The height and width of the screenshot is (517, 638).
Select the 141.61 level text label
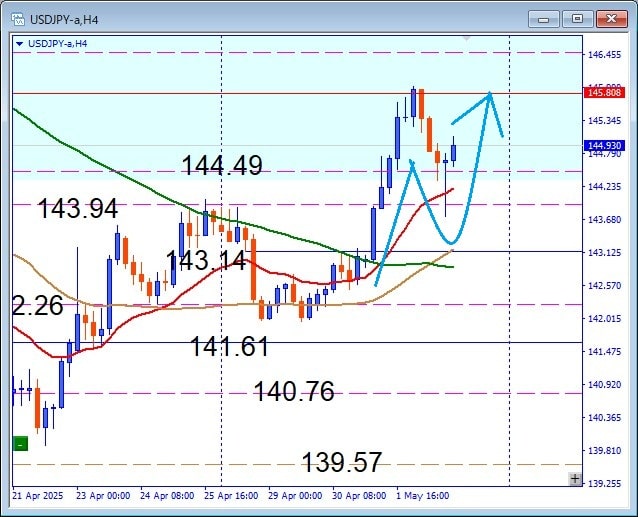[229, 347]
